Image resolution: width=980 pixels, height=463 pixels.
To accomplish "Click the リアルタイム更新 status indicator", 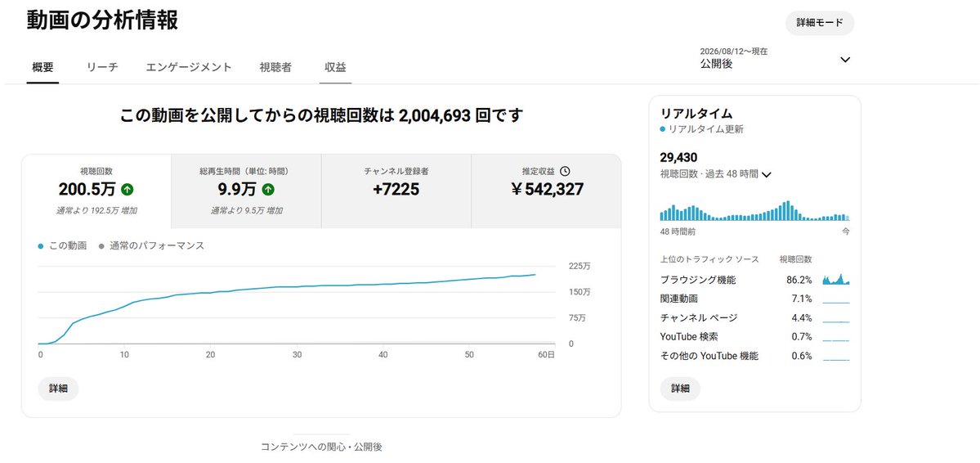I will pyautogui.click(x=702, y=129).
